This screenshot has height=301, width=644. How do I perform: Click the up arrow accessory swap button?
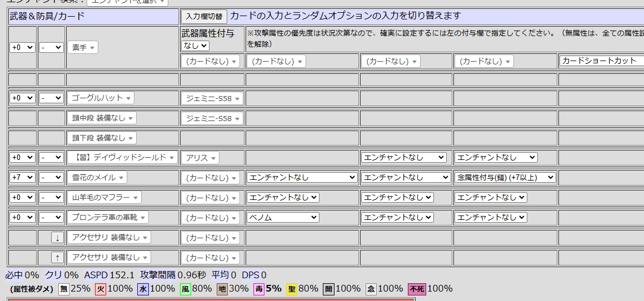tap(57, 258)
